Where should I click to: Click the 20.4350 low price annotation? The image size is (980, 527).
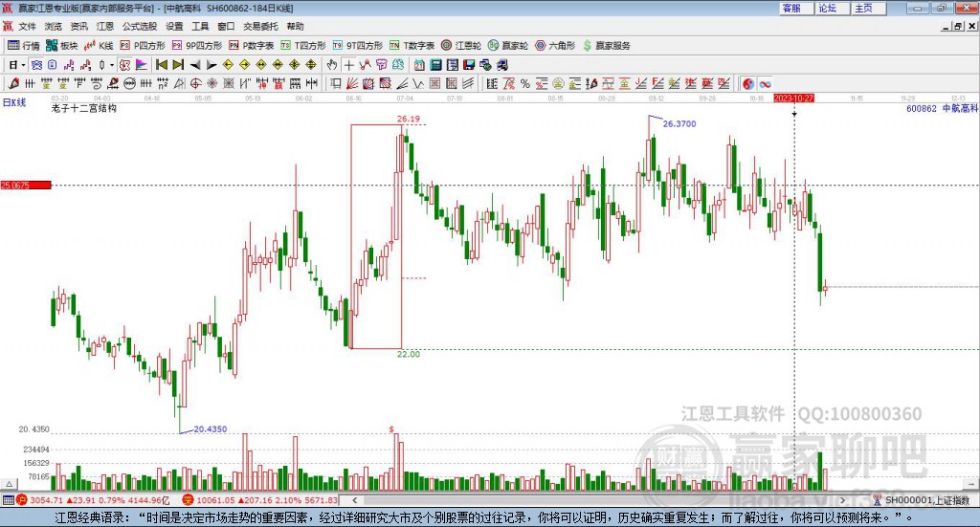(x=210, y=429)
